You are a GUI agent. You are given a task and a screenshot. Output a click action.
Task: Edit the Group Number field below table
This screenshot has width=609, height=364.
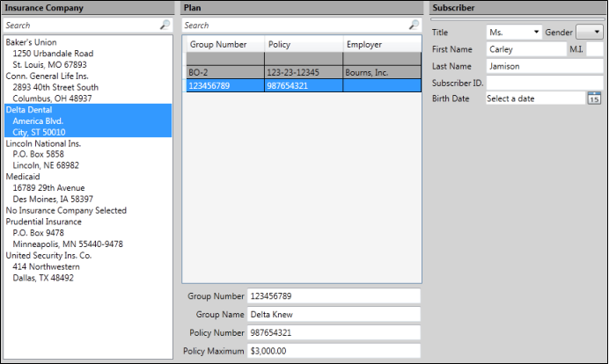tap(334, 296)
